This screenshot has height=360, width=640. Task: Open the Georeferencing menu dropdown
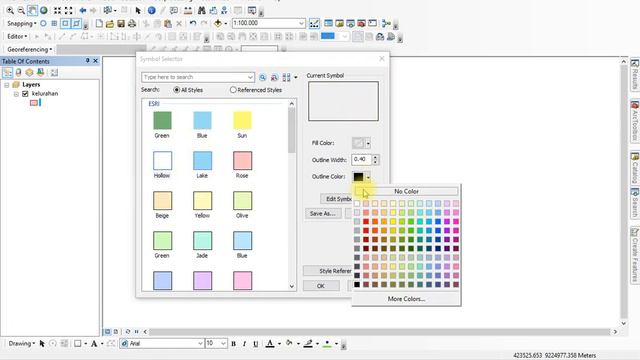pyautogui.click(x=29, y=49)
